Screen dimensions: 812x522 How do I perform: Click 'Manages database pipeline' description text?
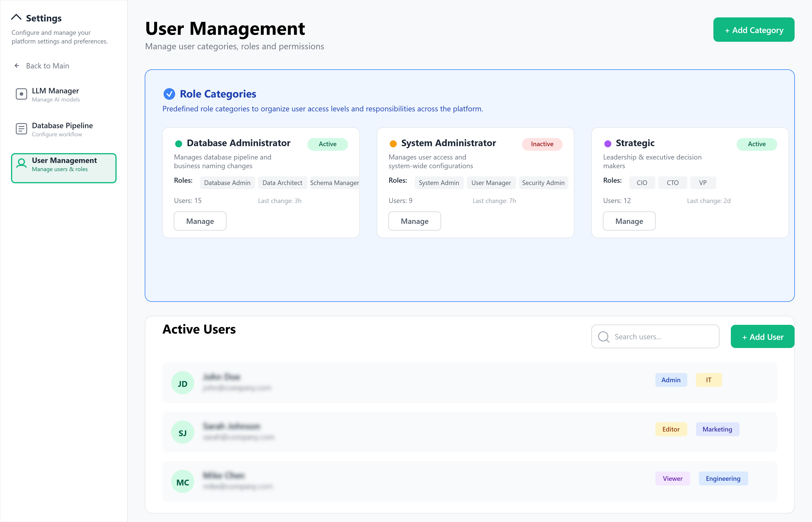pyautogui.click(x=223, y=162)
